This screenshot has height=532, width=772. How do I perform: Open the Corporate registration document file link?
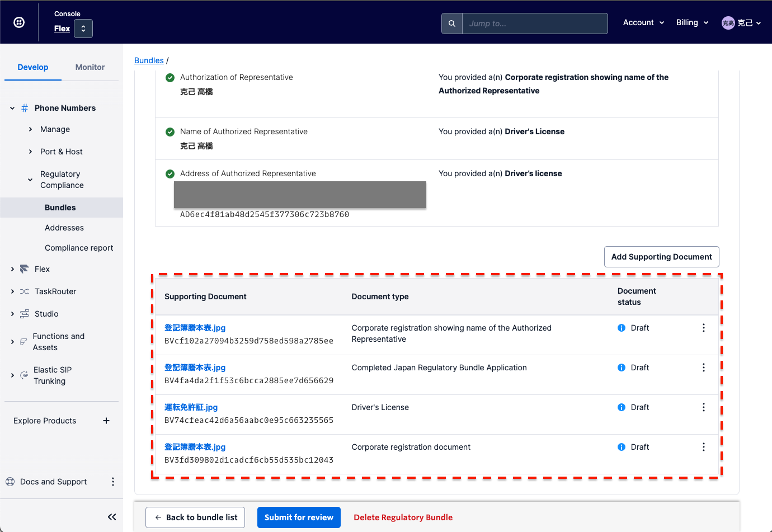195,447
